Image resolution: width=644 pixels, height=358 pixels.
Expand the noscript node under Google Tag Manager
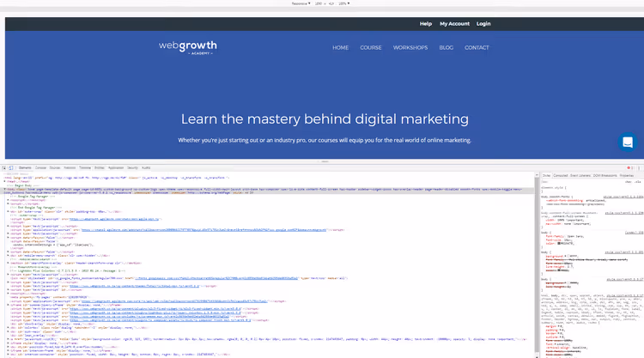[x=8, y=200]
